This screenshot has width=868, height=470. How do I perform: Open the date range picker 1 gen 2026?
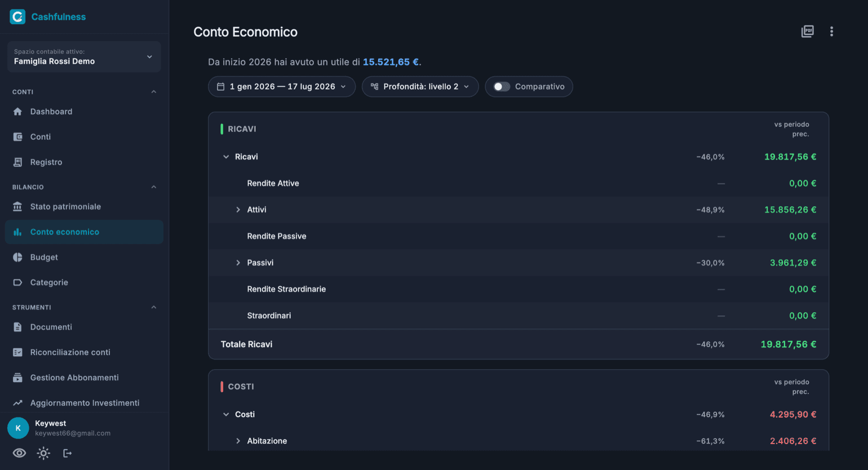[x=282, y=87]
